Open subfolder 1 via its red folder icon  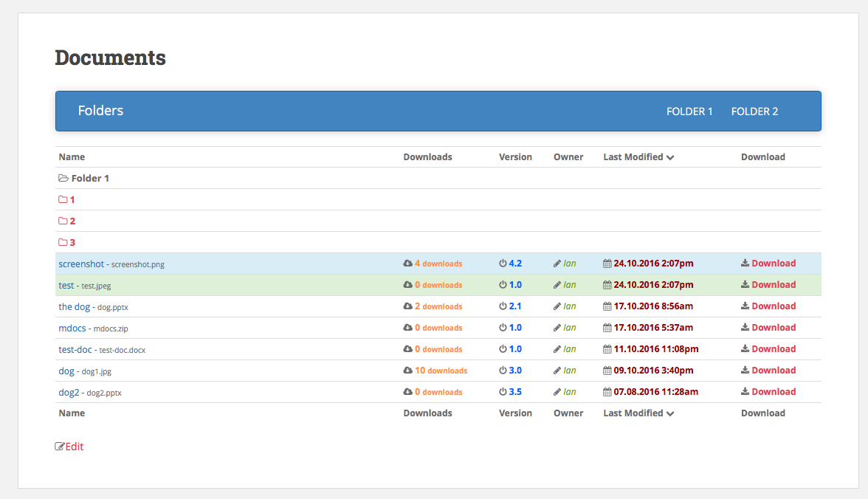pyautogui.click(x=63, y=199)
